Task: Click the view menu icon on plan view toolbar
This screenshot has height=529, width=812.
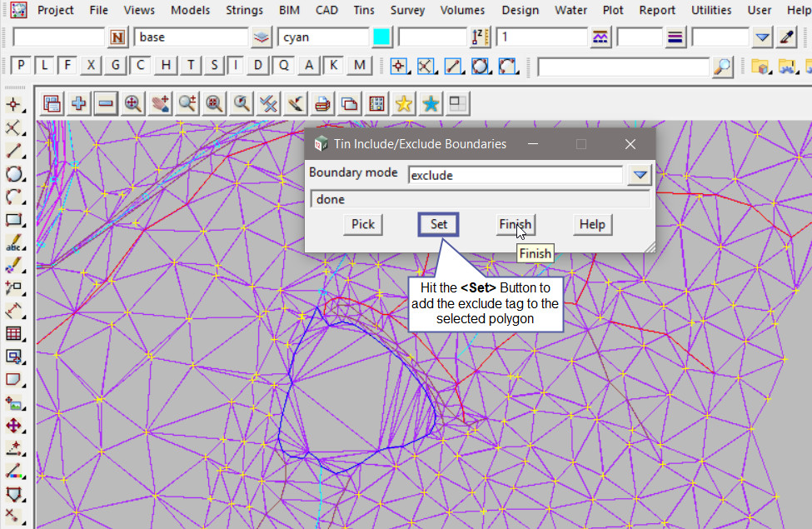Action: (52, 104)
